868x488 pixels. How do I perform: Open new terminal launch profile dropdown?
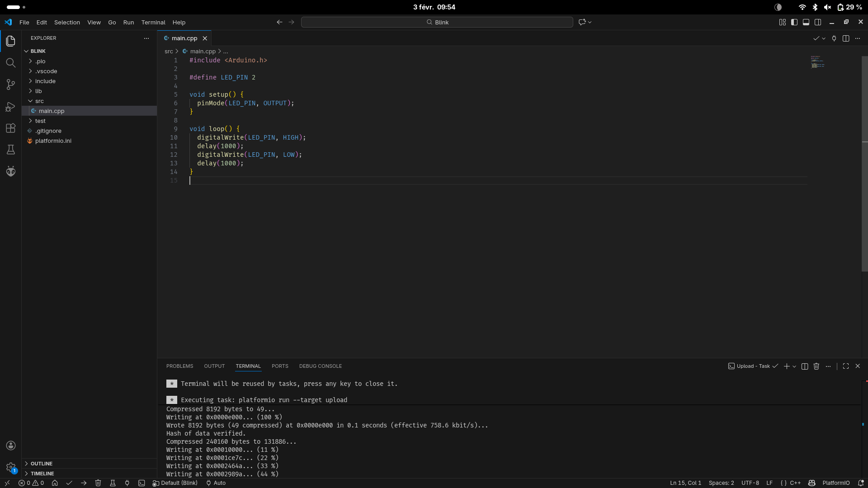pyautogui.click(x=794, y=366)
